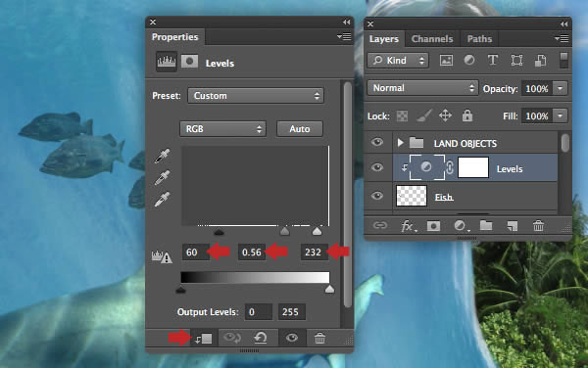Filter layers by adjustment layer type
Screen dimensions: 588x368
pos(469,60)
